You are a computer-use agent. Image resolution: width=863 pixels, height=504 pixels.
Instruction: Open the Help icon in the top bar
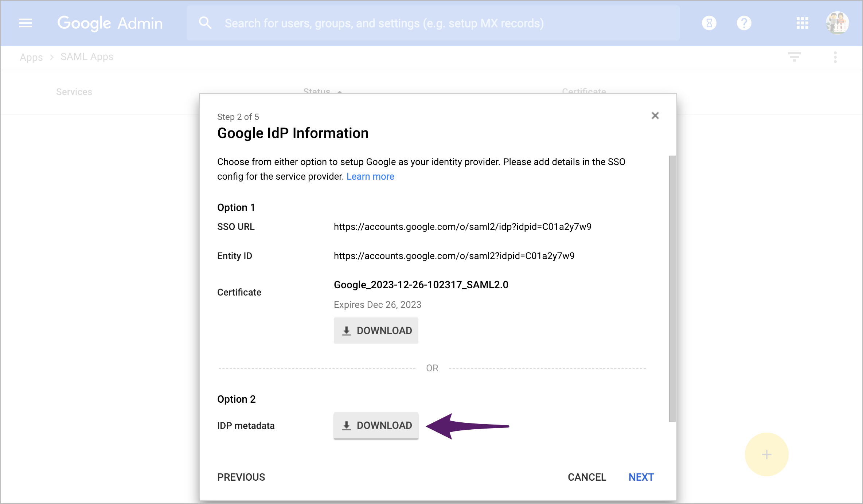[x=744, y=23]
